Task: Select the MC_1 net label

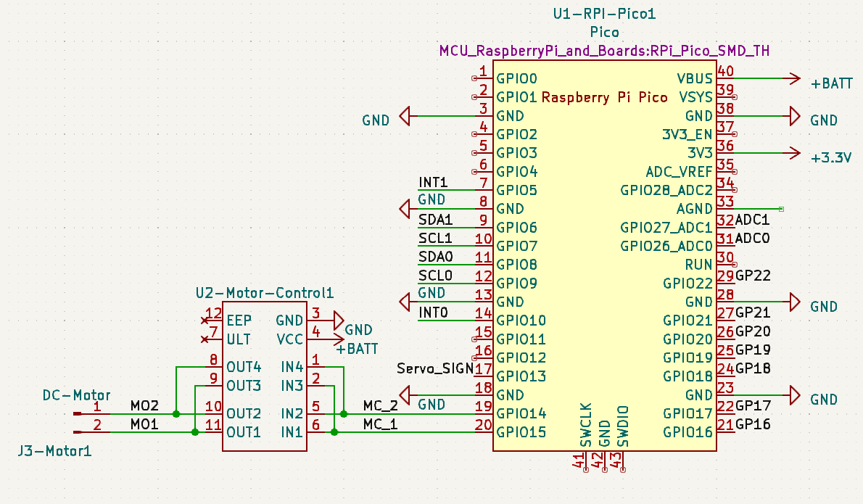Action: tap(380, 425)
